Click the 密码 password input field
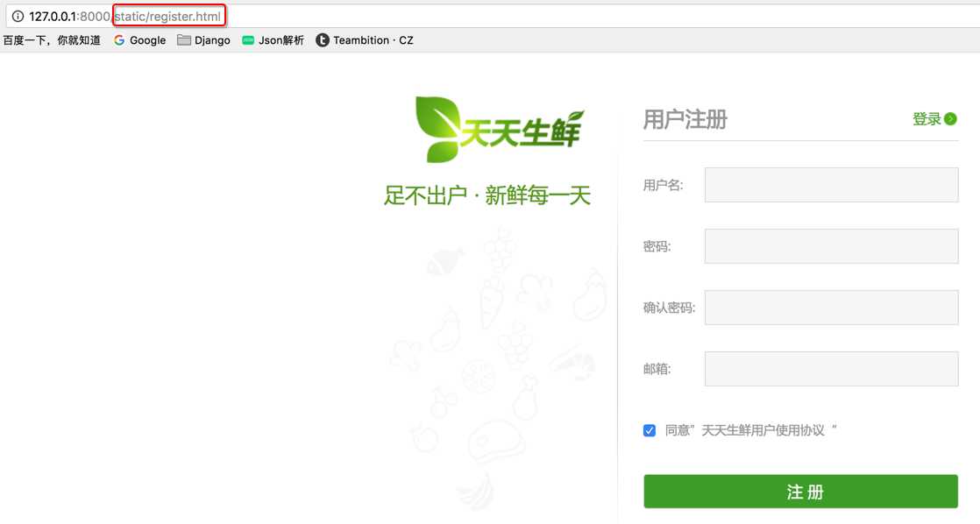Viewport: 980px width, 524px height. tap(831, 245)
